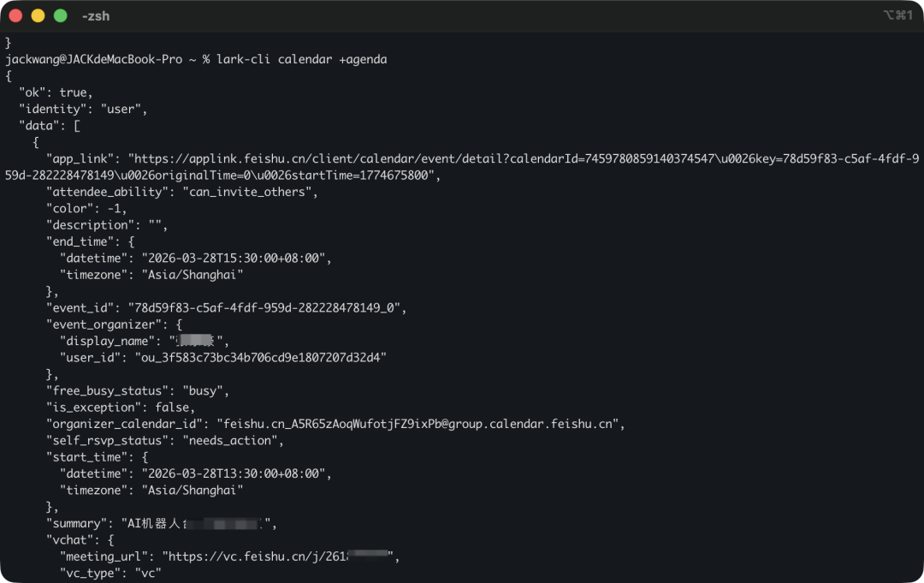This screenshot has height=583, width=924.
Task: Minimize the terminal with the yellow button
Action: [38, 15]
